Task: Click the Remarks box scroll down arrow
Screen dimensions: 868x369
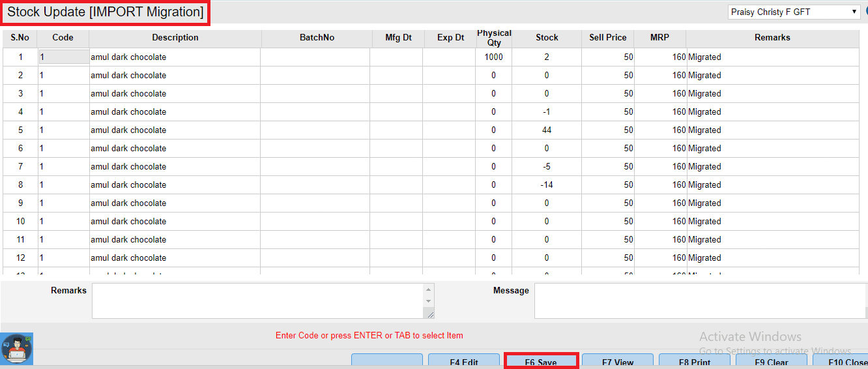Action: (x=428, y=301)
